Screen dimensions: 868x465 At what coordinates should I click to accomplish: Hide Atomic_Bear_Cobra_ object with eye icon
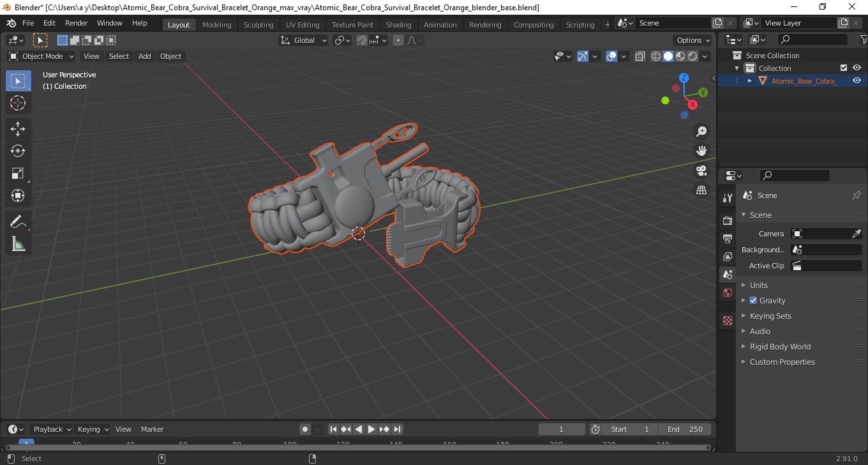(857, 80)
